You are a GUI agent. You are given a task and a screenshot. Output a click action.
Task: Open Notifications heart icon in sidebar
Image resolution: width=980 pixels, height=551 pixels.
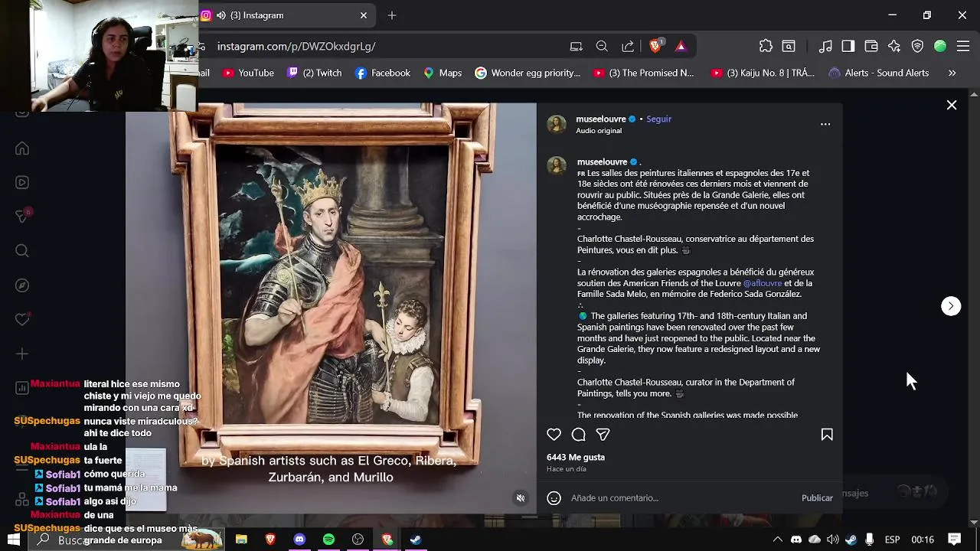coord(22,319)
